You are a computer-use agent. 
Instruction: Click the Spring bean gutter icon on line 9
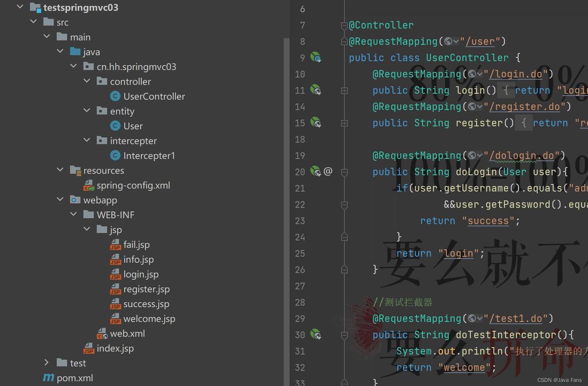pos(315,57)
